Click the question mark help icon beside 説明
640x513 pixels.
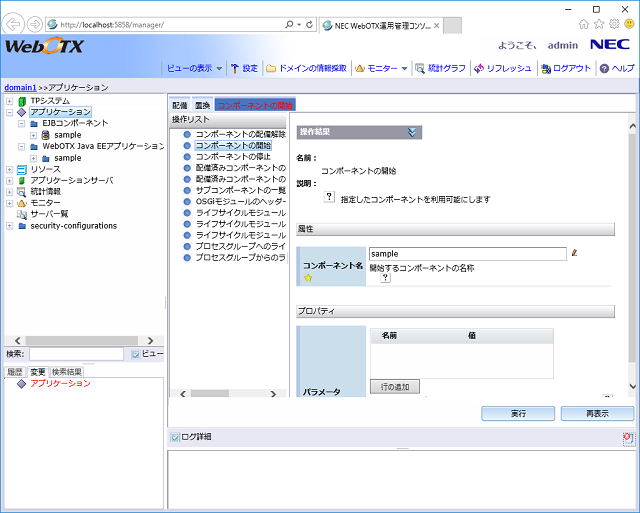[329, 198]
